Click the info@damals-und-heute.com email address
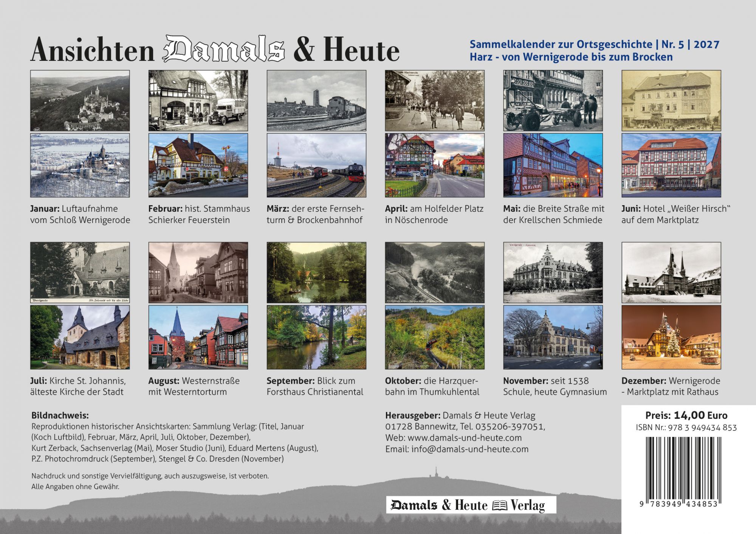The image size is (756, 534). tap(470, 449)
